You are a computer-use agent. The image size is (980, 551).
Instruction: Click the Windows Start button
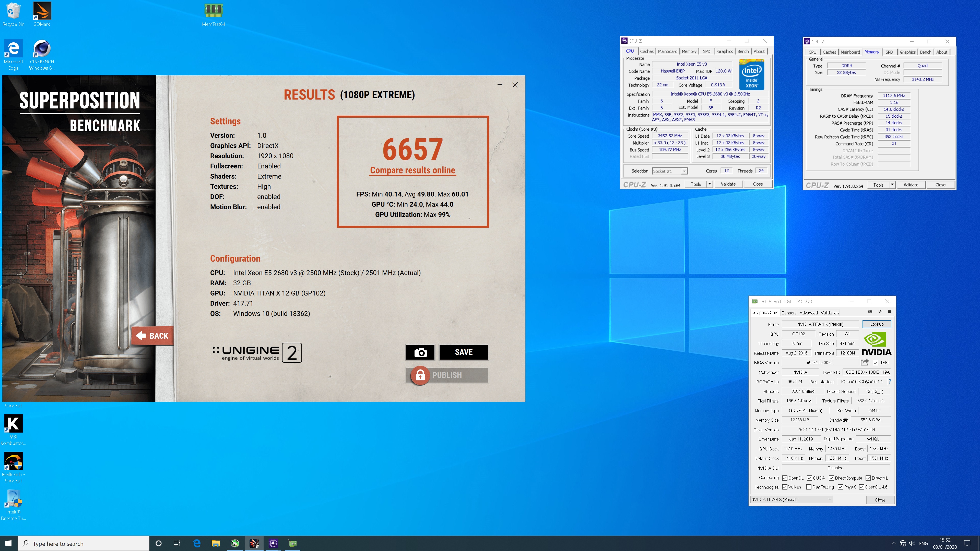pos(9,543)
